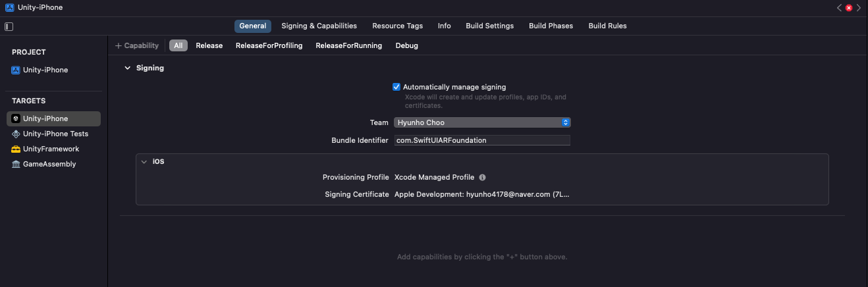This screenshot has width=868, height=287.
Task: Click the red error indicator icon
Action: click(849, 7)
